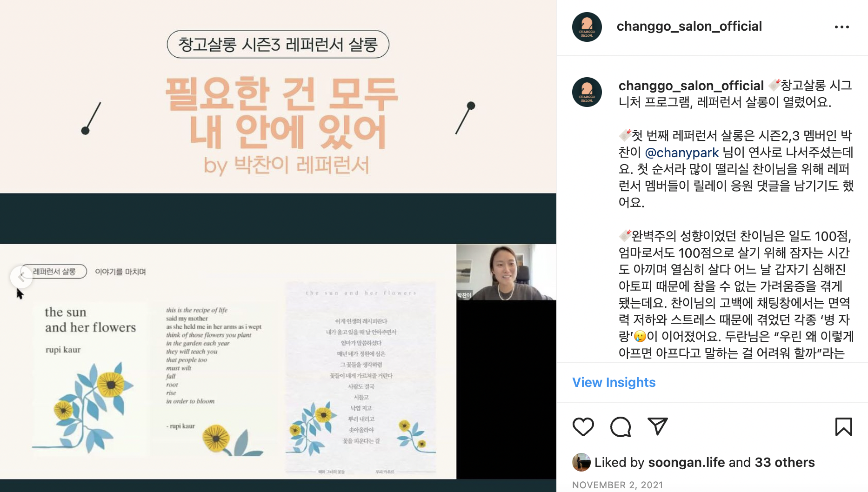The width and height of the screenshot is (868, 492).
Task: Like the post with the heart icon
Action: (583, 426)
